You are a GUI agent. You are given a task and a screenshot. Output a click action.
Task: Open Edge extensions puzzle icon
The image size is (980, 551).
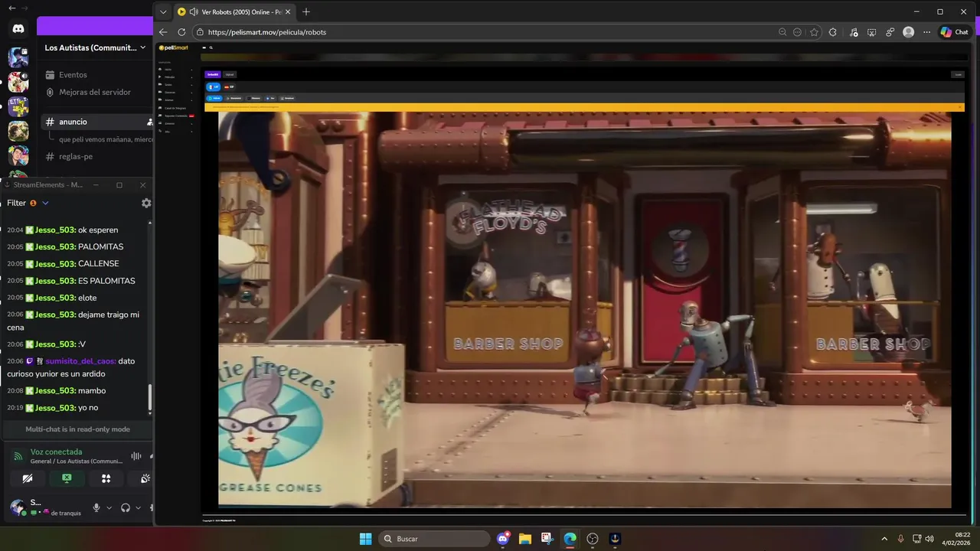point(833,32)
